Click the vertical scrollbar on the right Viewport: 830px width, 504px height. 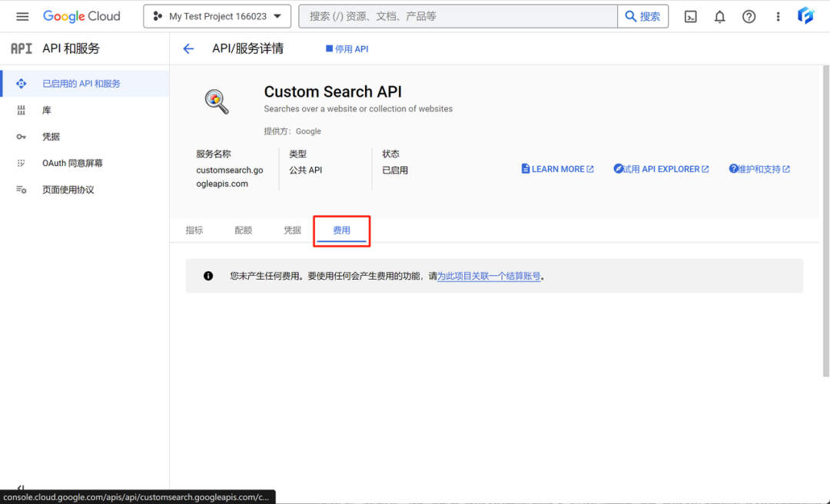[x=825, y=220]
